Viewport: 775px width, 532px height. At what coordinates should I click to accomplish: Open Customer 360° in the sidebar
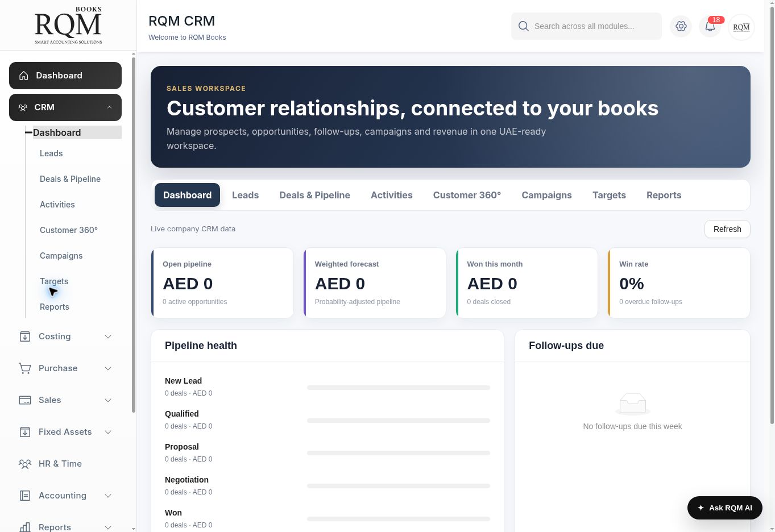pyautogui.click(x=69, y=230)
